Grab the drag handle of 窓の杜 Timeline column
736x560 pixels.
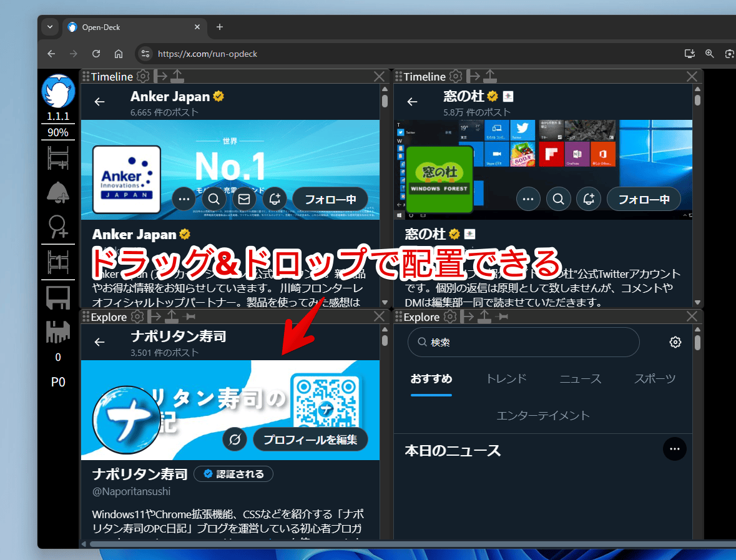point(398,76)
